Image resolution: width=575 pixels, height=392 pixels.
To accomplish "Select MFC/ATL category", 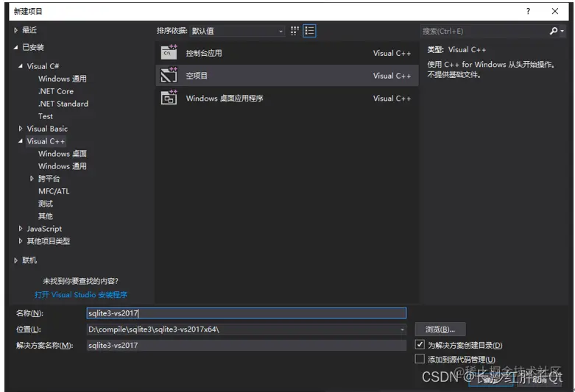I will click(x=54, y=191).
